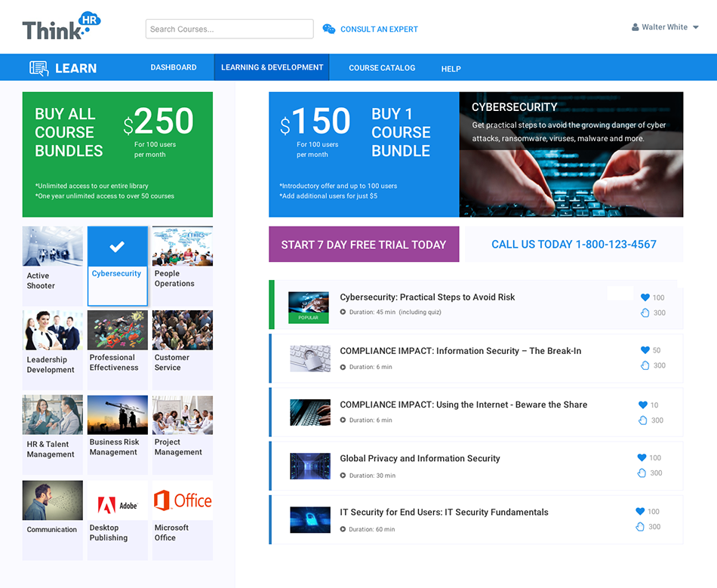Click clap icon for The Break-In course

(x=645, y=365)
